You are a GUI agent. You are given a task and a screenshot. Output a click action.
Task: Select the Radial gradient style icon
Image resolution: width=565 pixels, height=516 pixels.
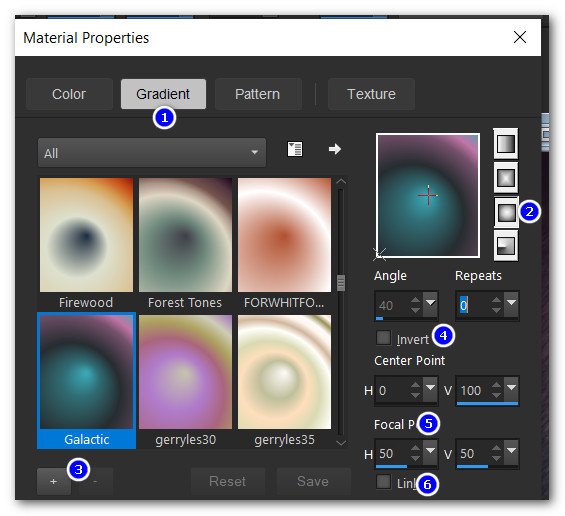click(x=506, y=246)
